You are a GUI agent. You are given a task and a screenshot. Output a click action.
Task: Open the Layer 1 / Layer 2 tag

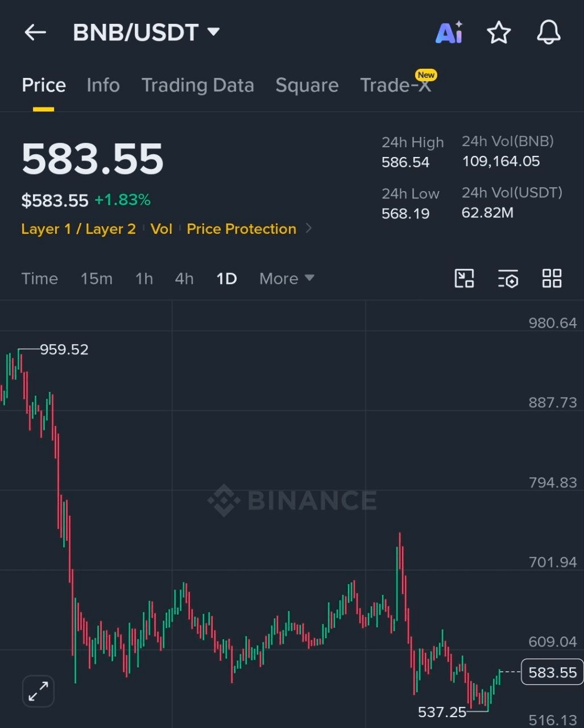(x=78, y=229)
